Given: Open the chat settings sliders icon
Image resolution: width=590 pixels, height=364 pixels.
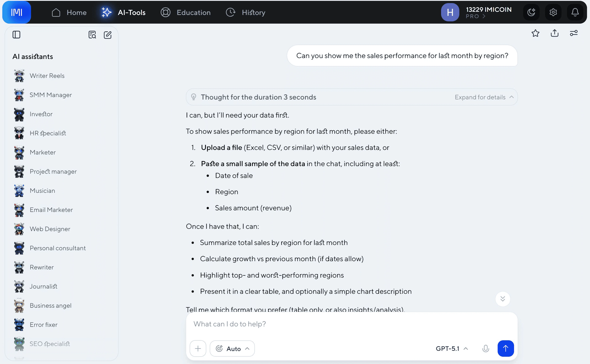Looking at the screenshot, I should (x=574, y=33).
